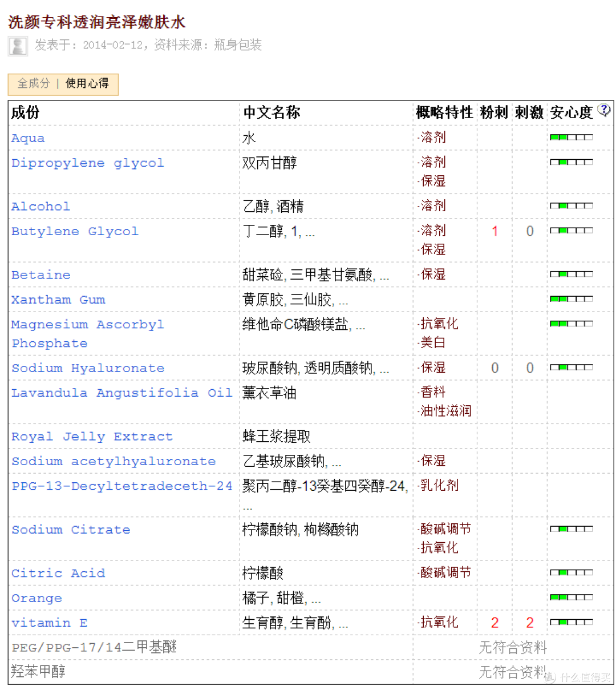616x690 pixels.
Task: Open Lavandula Angustifolia Oil link
Action: click(x=122, y=393)
